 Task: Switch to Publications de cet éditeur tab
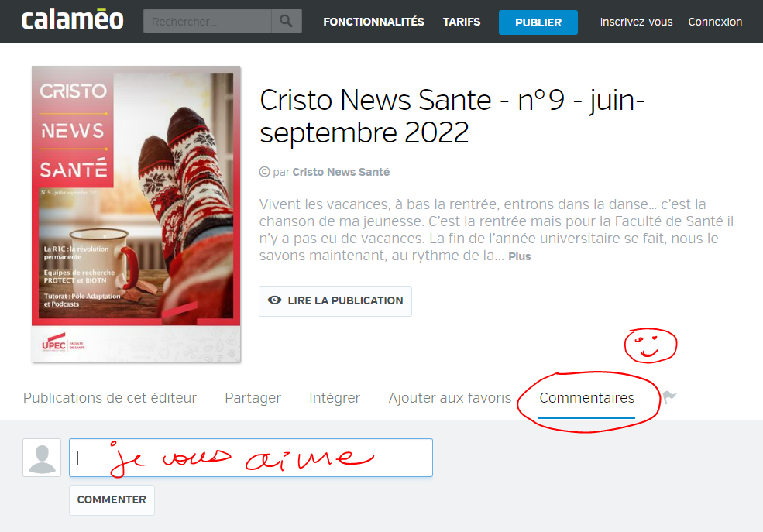point(110,398)
